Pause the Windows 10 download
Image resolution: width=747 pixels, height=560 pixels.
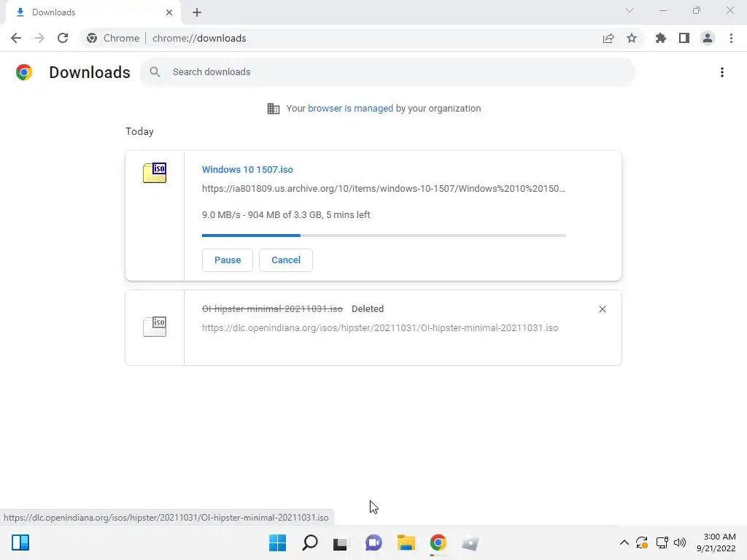(228, 260)
